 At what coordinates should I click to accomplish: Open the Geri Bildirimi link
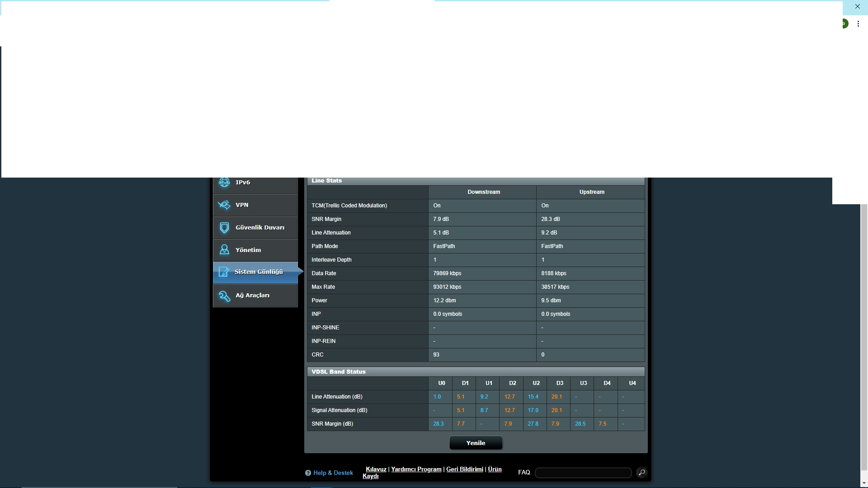(464, 469)
